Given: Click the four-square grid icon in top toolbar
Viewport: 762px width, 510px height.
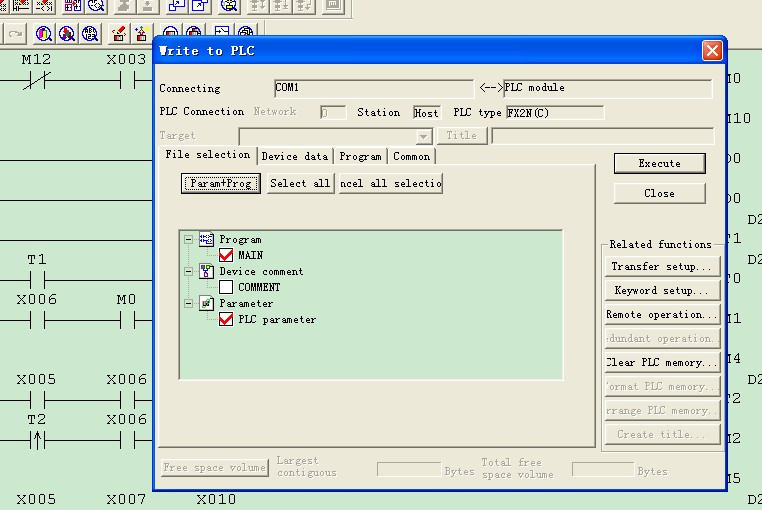Looking at the screenshot, I should click(73, 6).
